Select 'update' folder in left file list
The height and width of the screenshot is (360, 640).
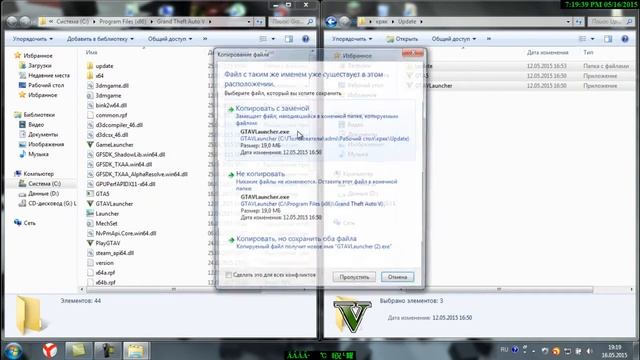click(x=104, y=66)
